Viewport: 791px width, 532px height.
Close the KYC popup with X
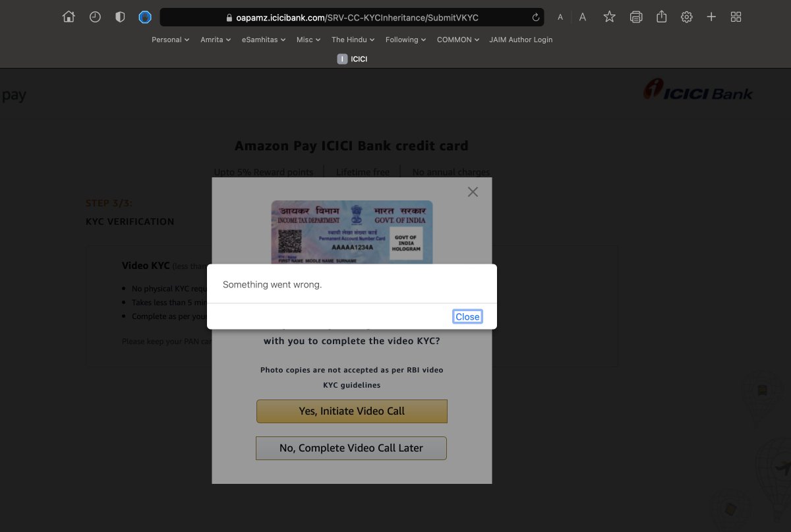click(473, 192)
